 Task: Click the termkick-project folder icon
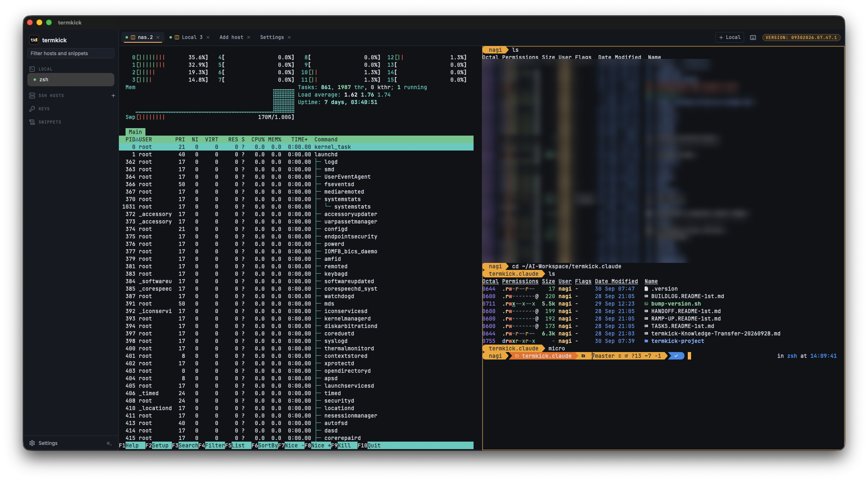[x=646, y=341]
